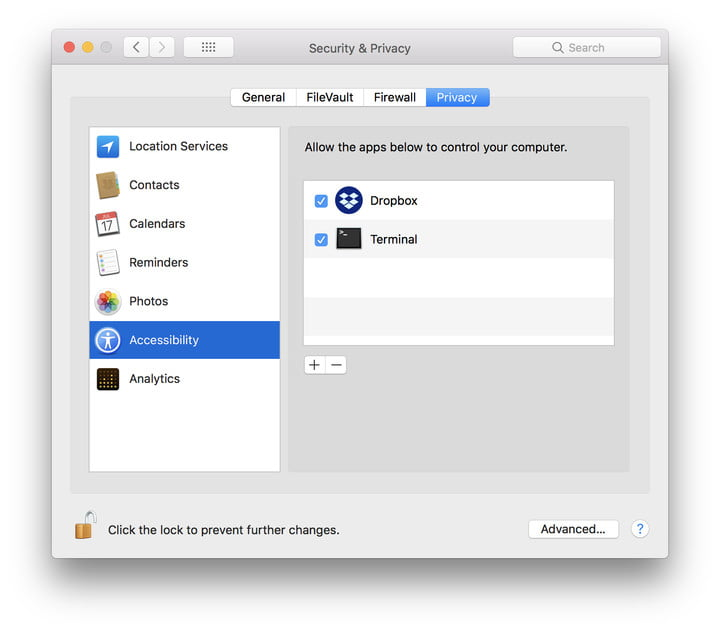Uncheck the Dropbox checkbox

(321, 201)
